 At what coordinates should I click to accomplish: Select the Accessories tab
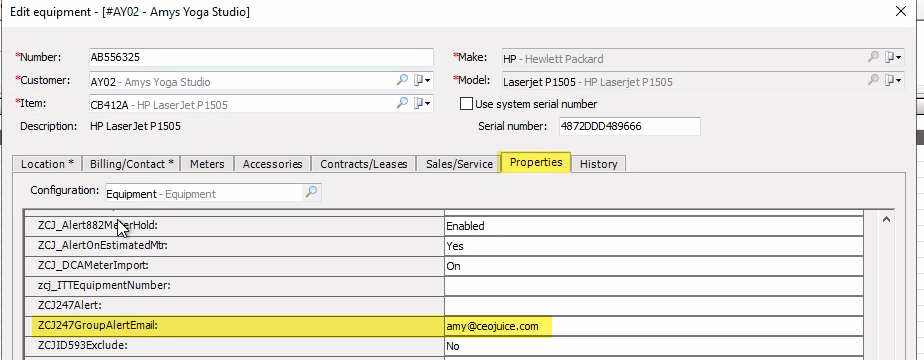click(x=272, y=164)
